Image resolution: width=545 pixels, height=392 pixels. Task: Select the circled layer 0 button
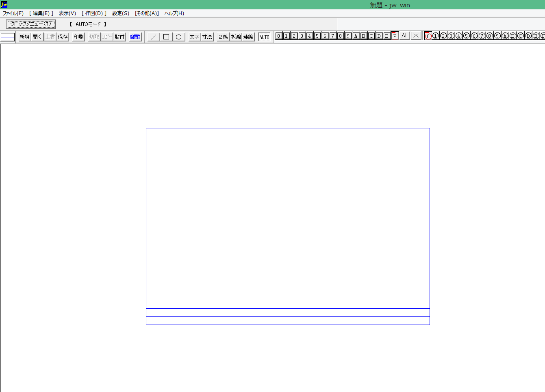coord(428,36)
